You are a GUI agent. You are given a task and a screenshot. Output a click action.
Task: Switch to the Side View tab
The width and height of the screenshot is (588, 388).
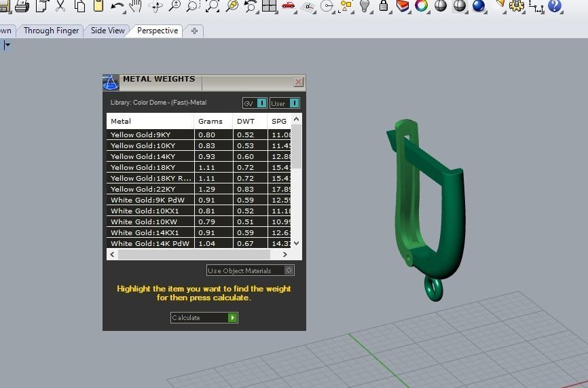point(108,31)
